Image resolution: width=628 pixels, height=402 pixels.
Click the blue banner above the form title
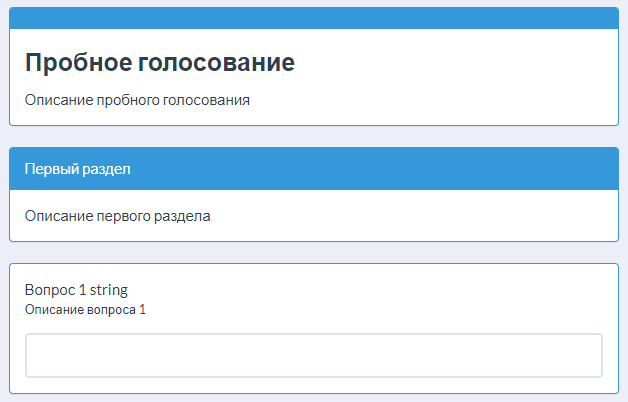coord(314,18)
